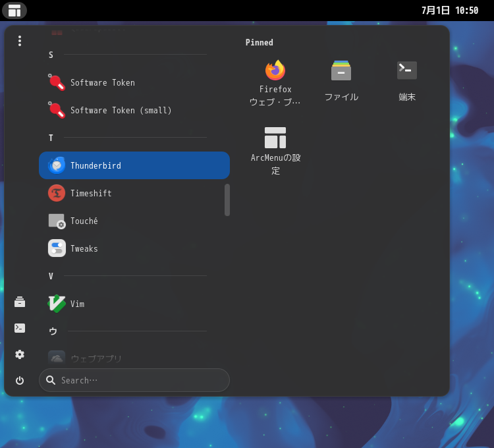The height and width of the screenshot is (448, 494).
Task: Focus the Search field
Action: (134, 380)
